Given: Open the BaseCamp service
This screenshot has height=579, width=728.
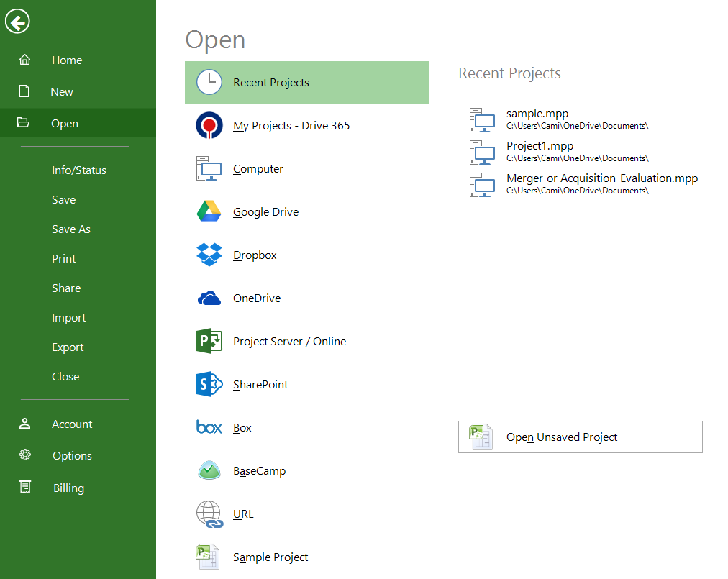Looking at the screenshot, I should 259,470.
